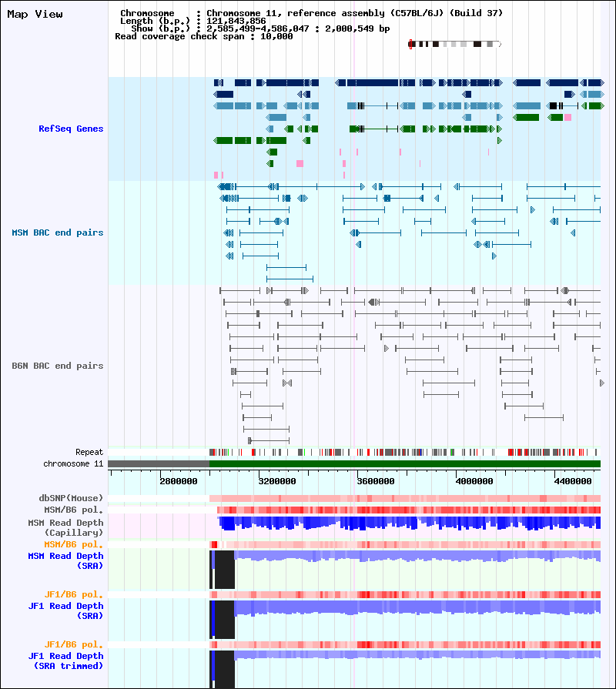Click orange MSM/B6 pol. label

(74, 544)
